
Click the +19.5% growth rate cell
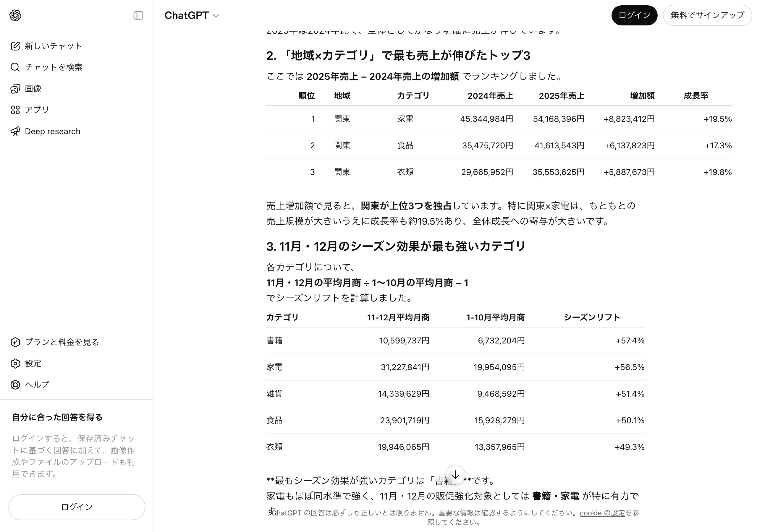pos(717,119)
